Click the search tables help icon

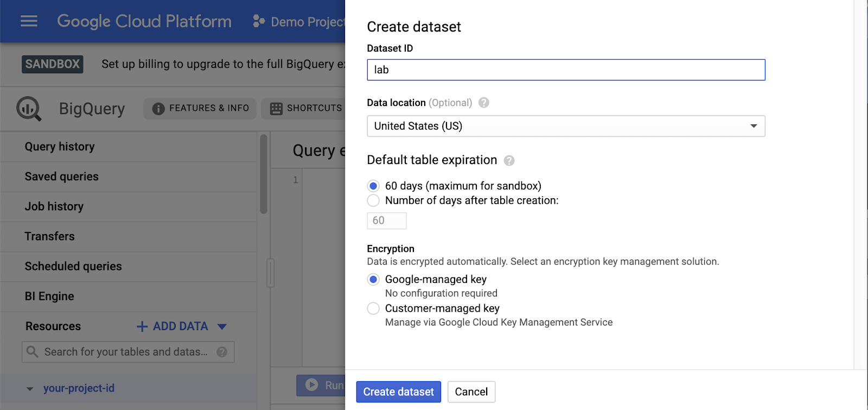[222, 352]
